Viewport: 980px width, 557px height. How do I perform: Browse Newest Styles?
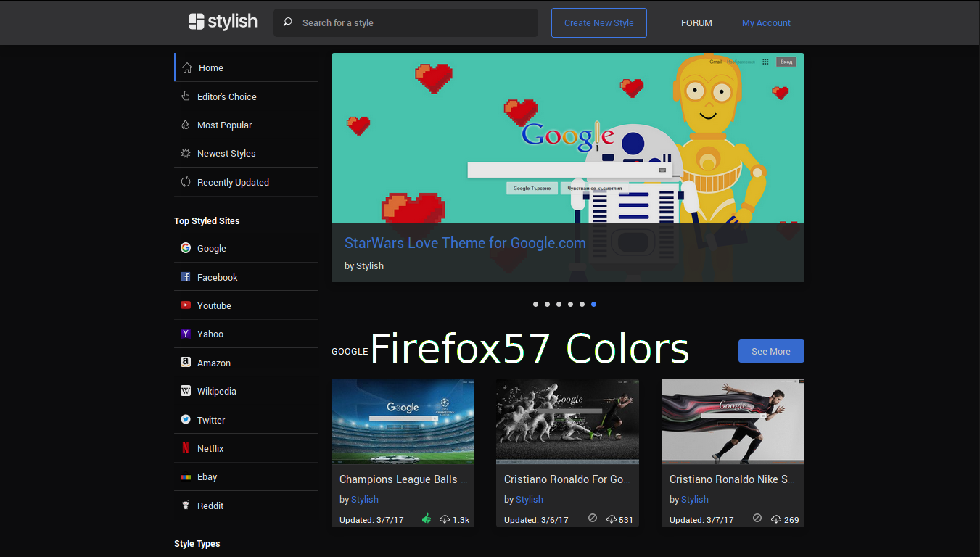point(246,153)
